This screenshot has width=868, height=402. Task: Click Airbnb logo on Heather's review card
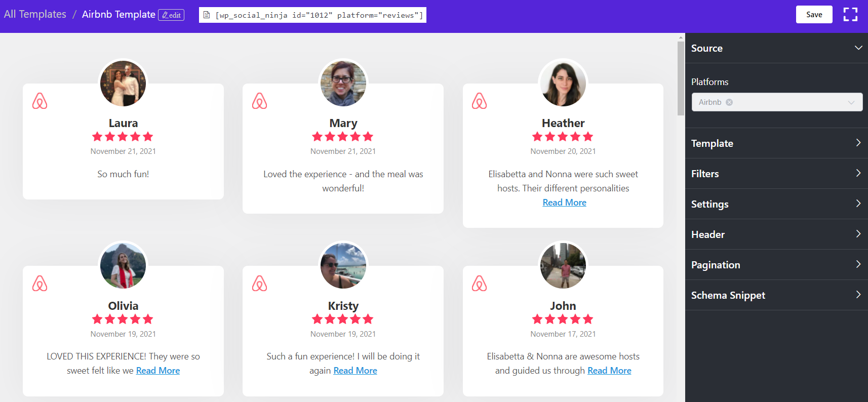point(480,101)
